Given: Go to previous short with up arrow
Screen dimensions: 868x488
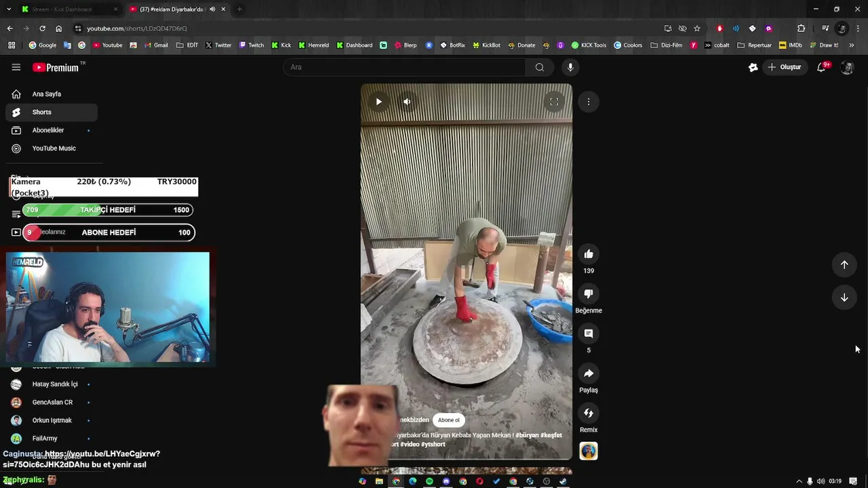Looking at the screenshot, I should point(844,265).
